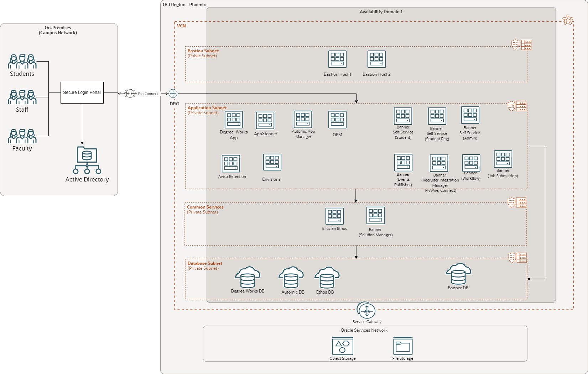Click the Database Subnet security list shield icon
This screenshot has height=374, width=588.
512,258
